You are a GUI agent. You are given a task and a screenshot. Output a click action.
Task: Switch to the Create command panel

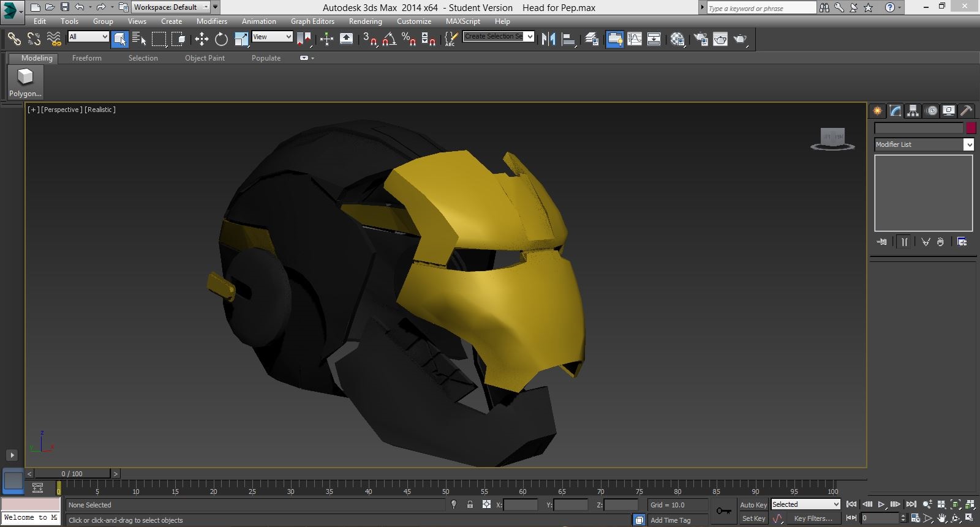coord(878,111)
